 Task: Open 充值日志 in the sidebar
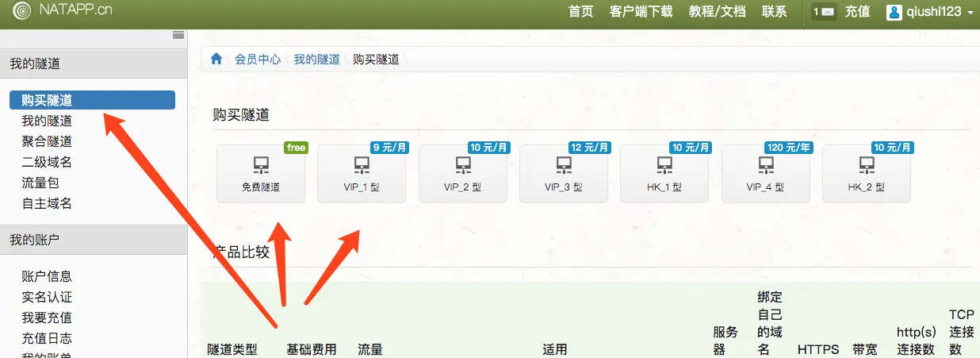[47, 338]
